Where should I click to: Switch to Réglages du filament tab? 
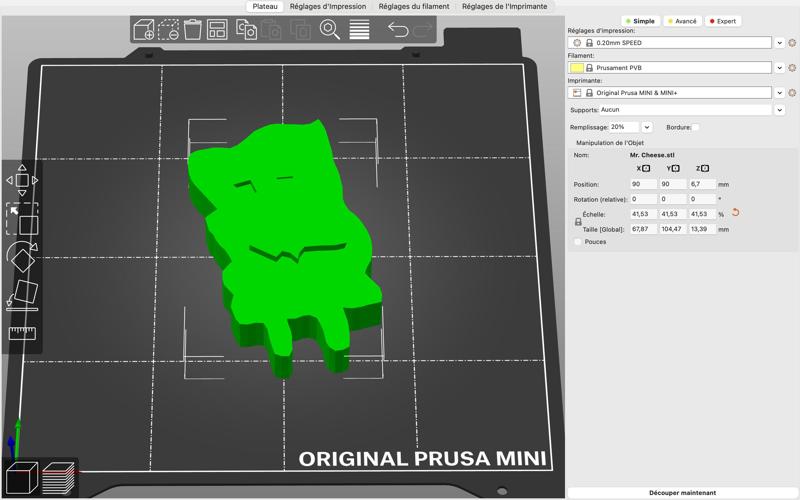click(414, 7)
